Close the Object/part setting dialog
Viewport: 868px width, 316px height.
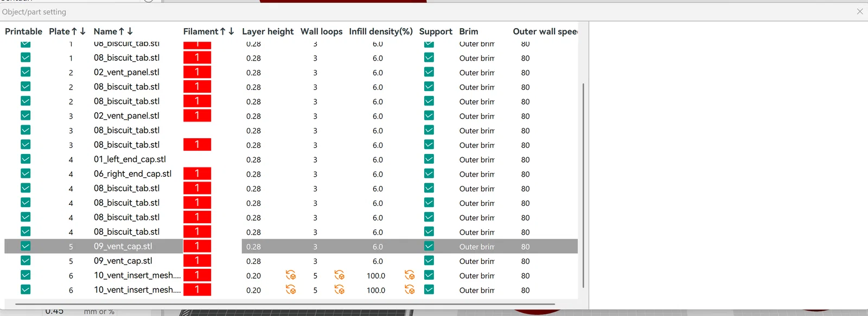(x=860, y=11)
